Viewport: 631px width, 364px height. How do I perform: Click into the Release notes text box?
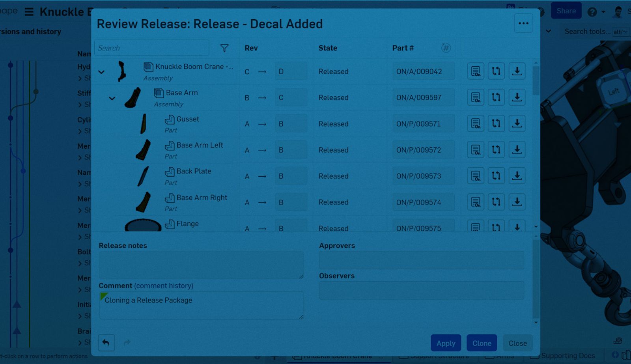coord(201,265)
